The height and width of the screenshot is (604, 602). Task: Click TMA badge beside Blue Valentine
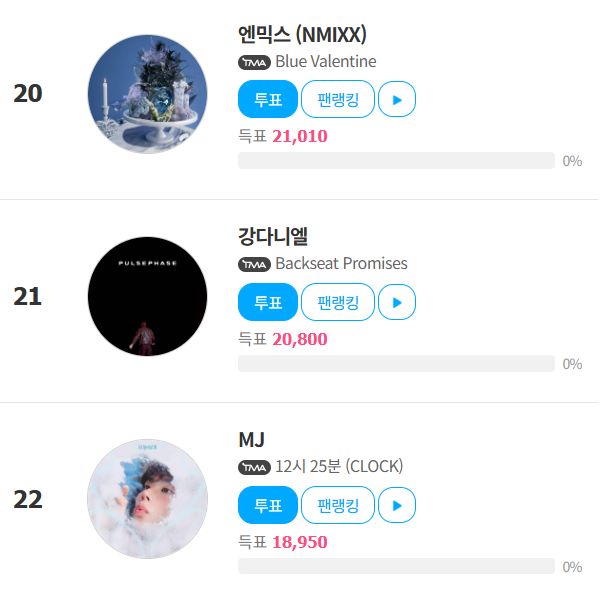[x=254, y=62]
